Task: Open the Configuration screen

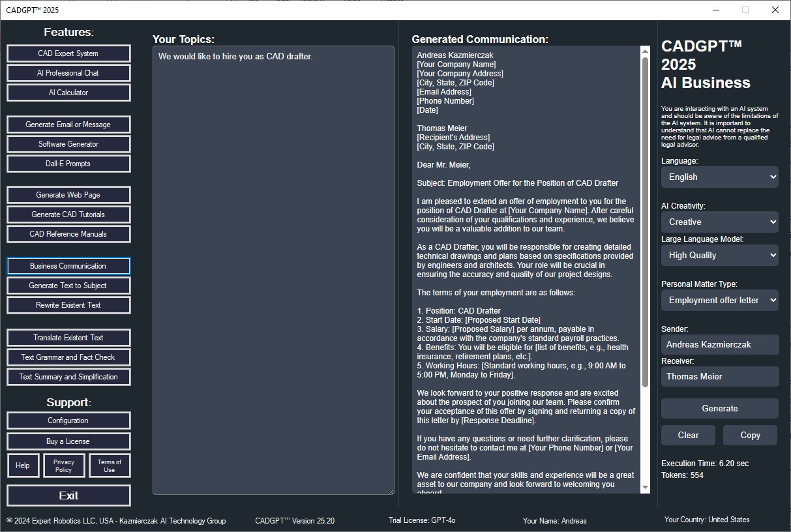Action: (68, 421)
